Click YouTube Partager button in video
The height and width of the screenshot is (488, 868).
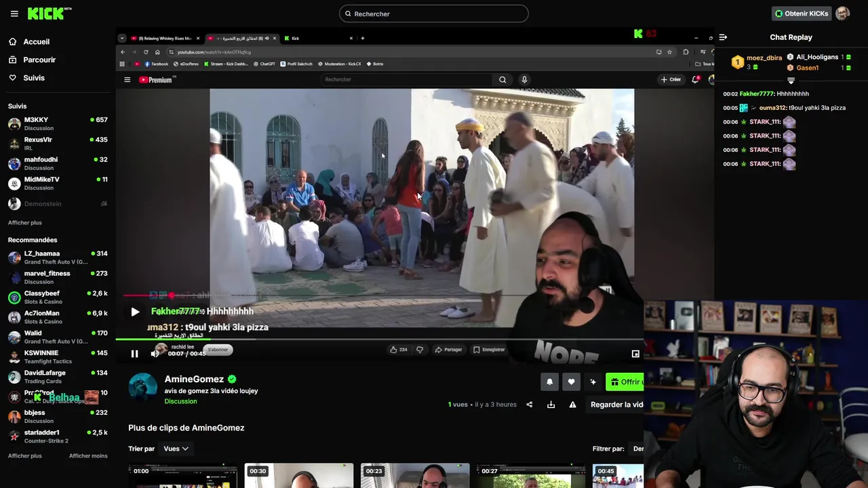point(448,350)
